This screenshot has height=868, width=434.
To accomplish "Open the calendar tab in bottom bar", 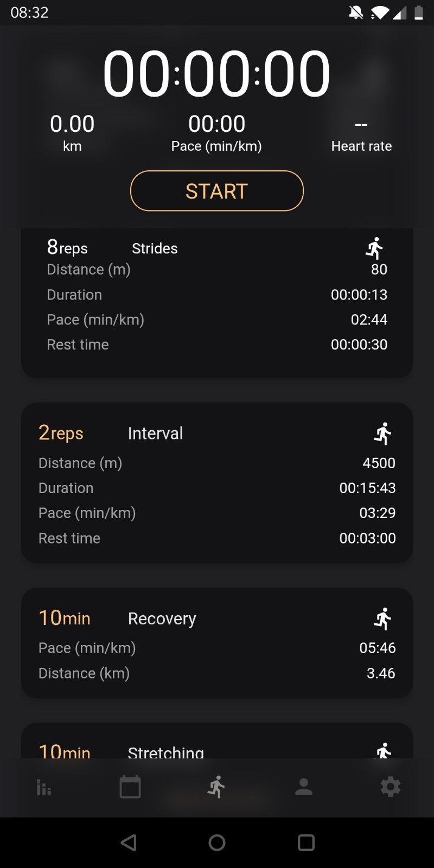I will click(130, 787).
